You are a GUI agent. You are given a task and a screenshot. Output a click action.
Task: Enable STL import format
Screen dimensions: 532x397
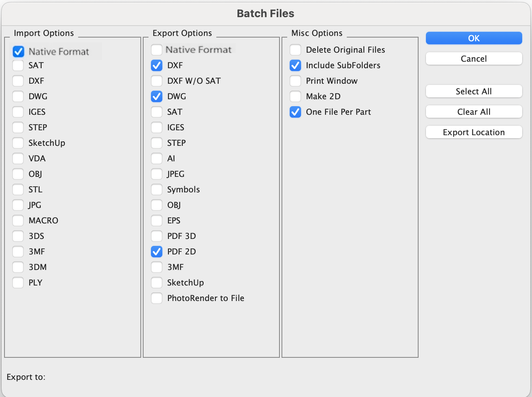[x=18, y=190]
